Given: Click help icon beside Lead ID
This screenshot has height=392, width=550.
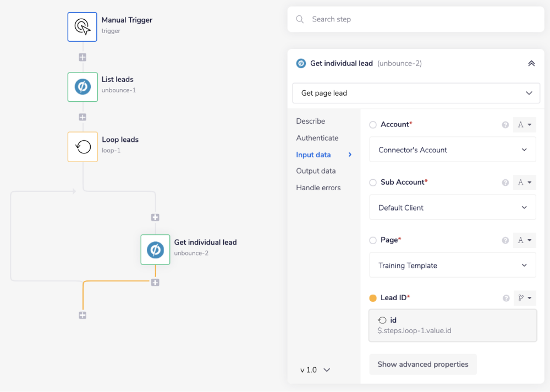Looking at the screenshot, I should point(505,298).
